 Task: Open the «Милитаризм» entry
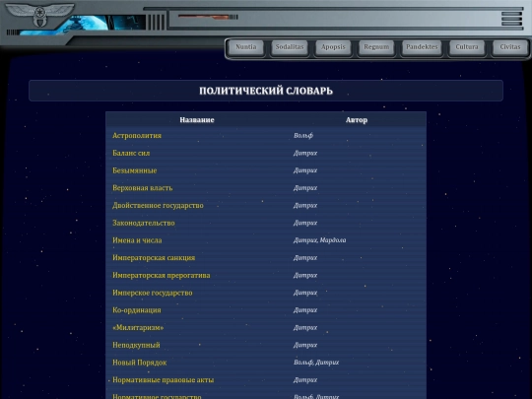pyautogui.click(x=138, y=328)
